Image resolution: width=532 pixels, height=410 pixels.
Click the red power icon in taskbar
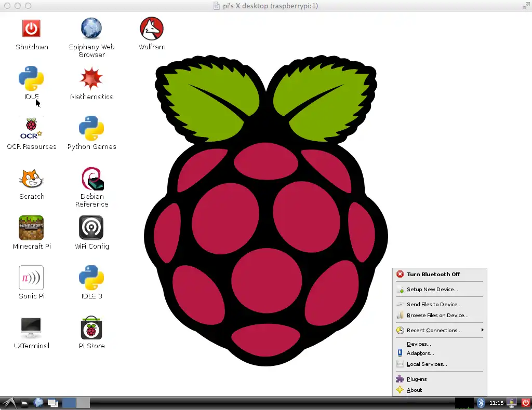point(526,403)
